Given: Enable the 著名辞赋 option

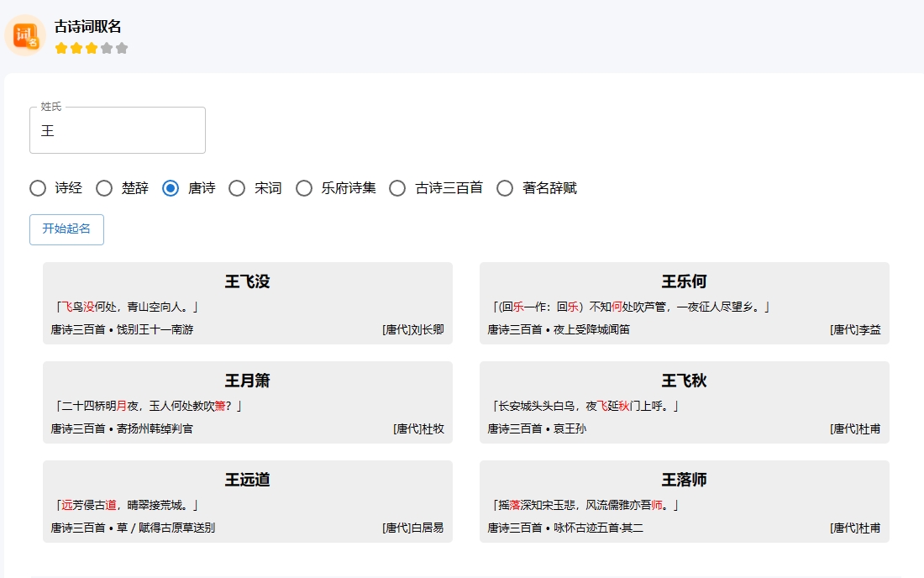Looking at the screenshot, I should tap(504, 188).
